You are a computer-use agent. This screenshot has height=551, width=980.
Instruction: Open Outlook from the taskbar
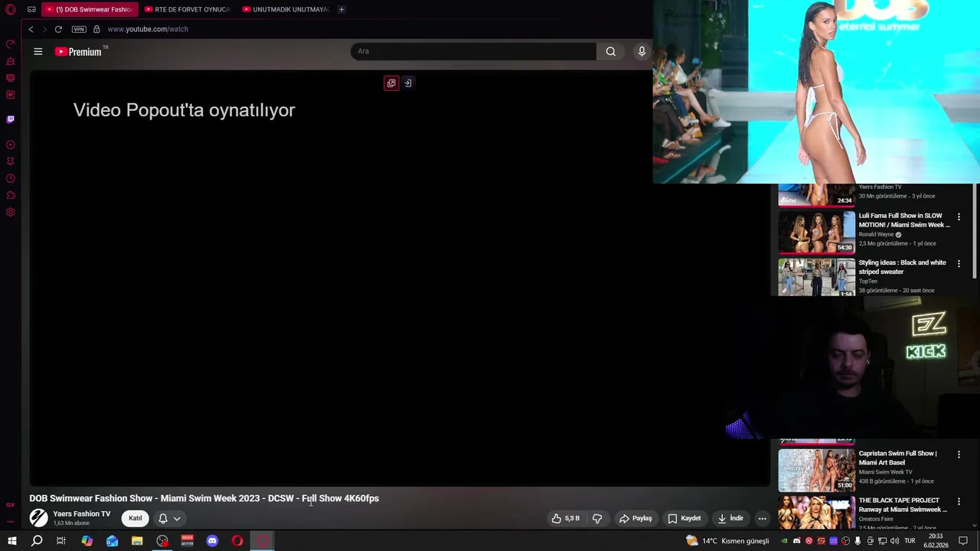coord(112,541)
